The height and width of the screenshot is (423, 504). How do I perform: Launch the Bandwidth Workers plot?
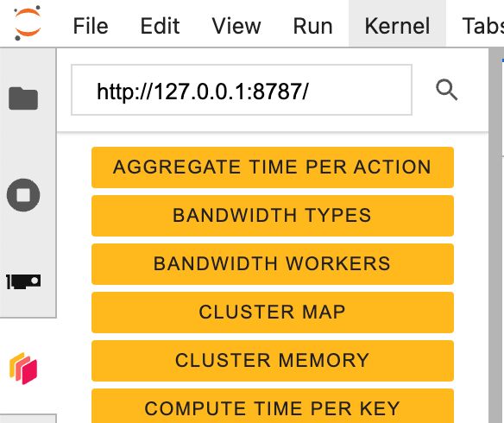pyautogui.click(x=273, y=264)
